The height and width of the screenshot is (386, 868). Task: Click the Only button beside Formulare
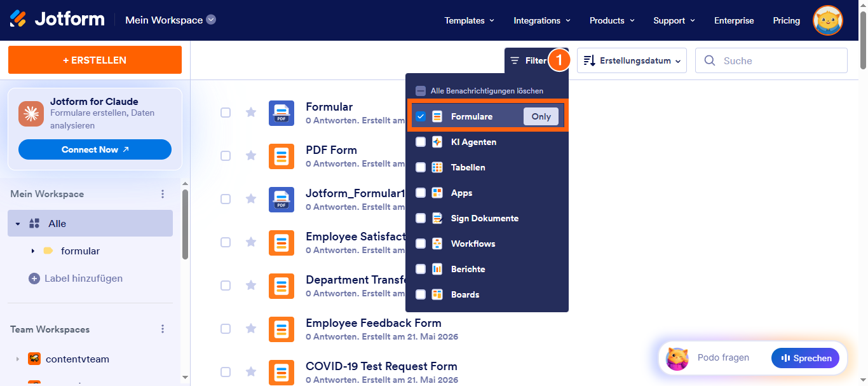pos(541,116)
